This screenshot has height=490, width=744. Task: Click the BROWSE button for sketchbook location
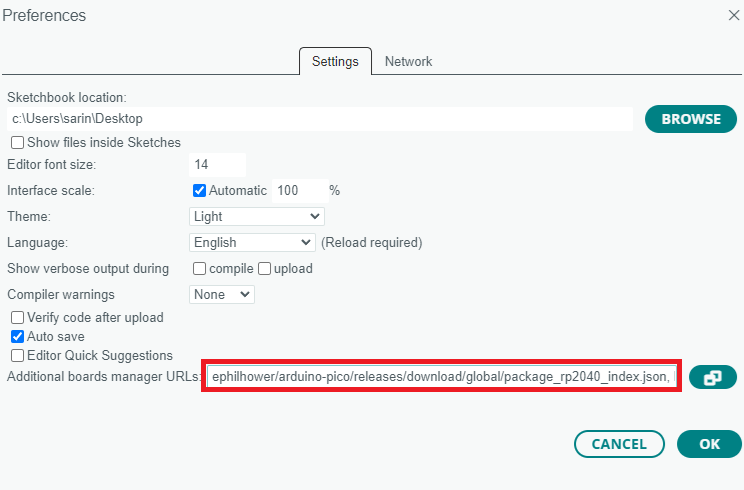pos(691,119)
